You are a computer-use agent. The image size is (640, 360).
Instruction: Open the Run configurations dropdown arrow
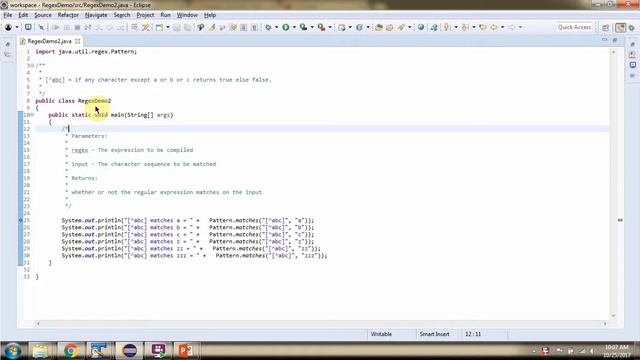[294, 27]
